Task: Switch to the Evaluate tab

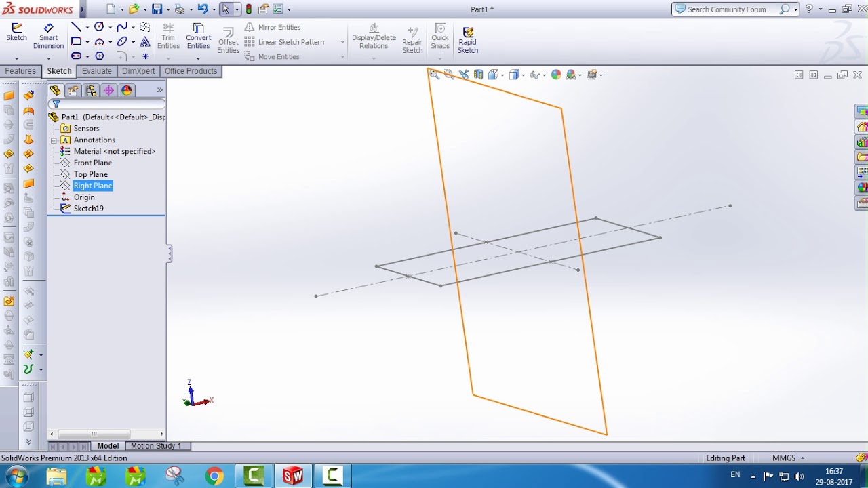Action: click(x=96, y=71)
